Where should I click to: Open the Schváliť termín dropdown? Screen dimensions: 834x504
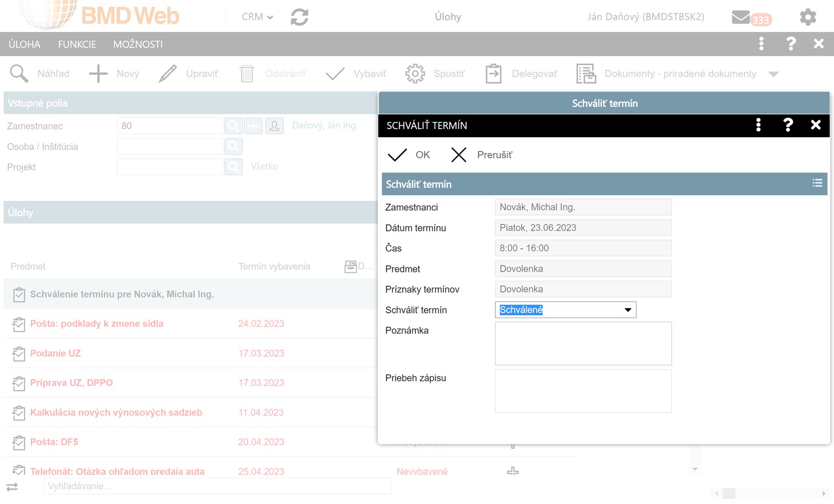point(627,310)
